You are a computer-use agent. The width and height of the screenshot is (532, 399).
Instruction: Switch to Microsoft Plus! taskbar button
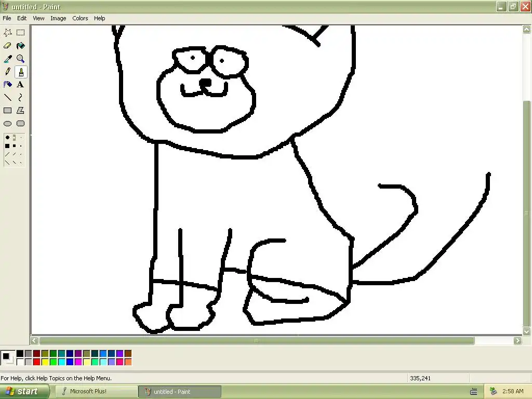coord(96,391)
